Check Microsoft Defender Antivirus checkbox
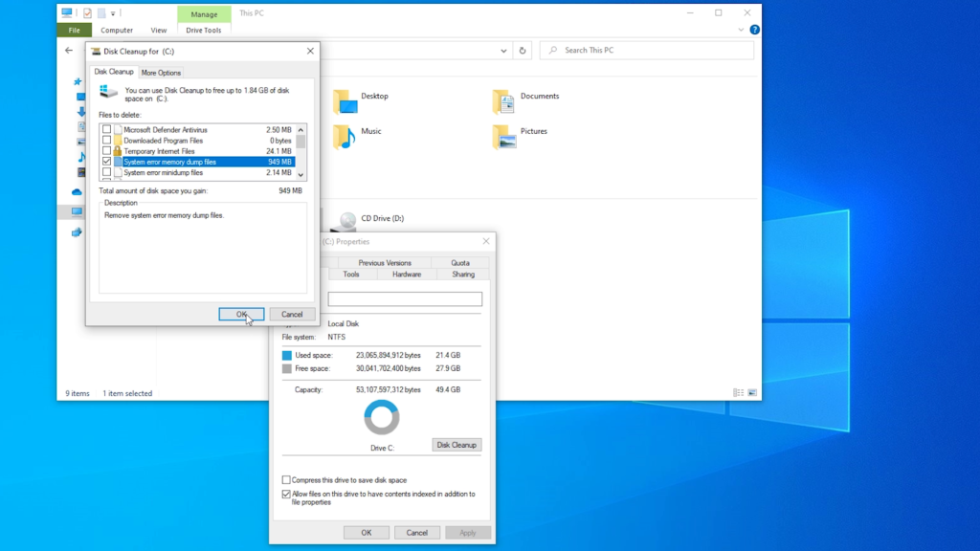 point(107,129)
